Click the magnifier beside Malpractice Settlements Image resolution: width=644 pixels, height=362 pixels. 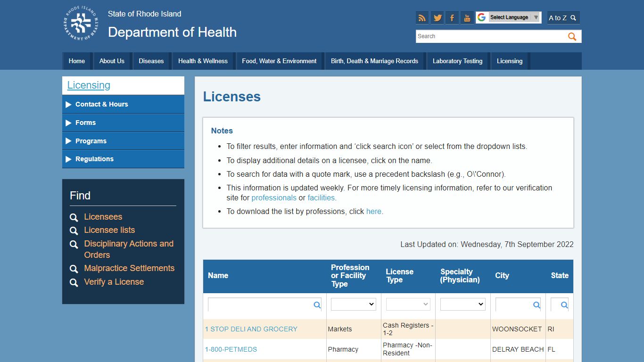(x=74, y=269)
